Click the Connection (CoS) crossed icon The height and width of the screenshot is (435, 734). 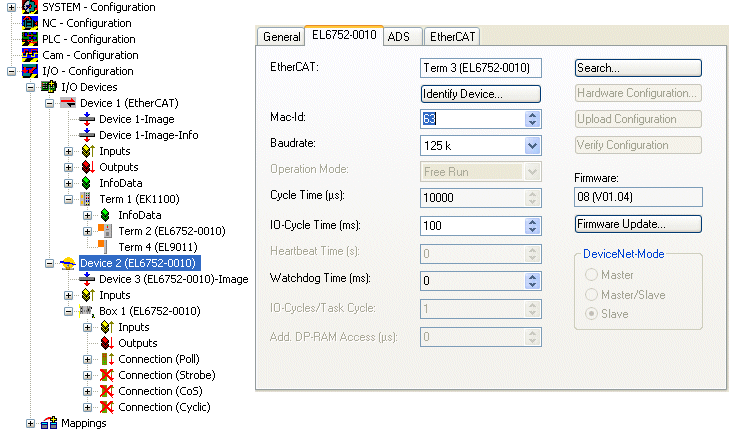107,391
